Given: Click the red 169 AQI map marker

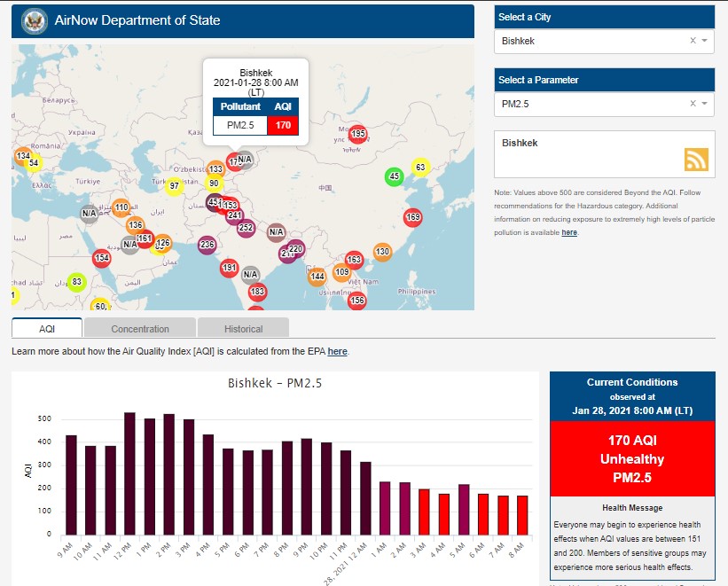Looking at the screenshot, I should [412, 217].
